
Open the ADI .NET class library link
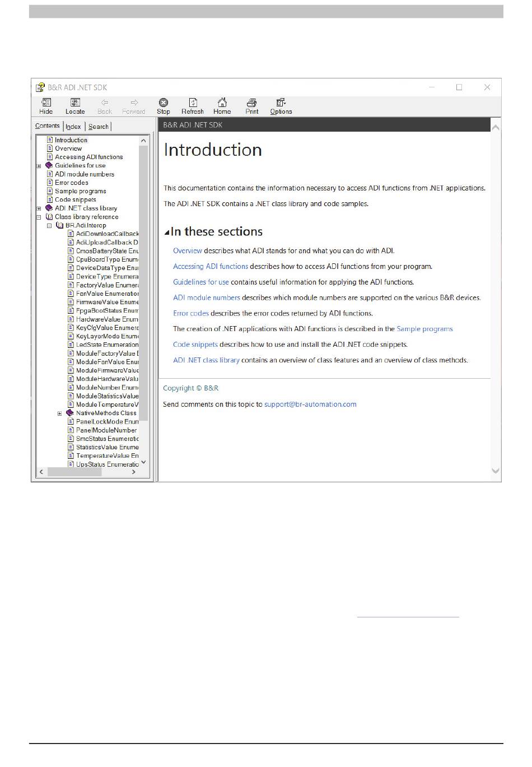(206, 360)
